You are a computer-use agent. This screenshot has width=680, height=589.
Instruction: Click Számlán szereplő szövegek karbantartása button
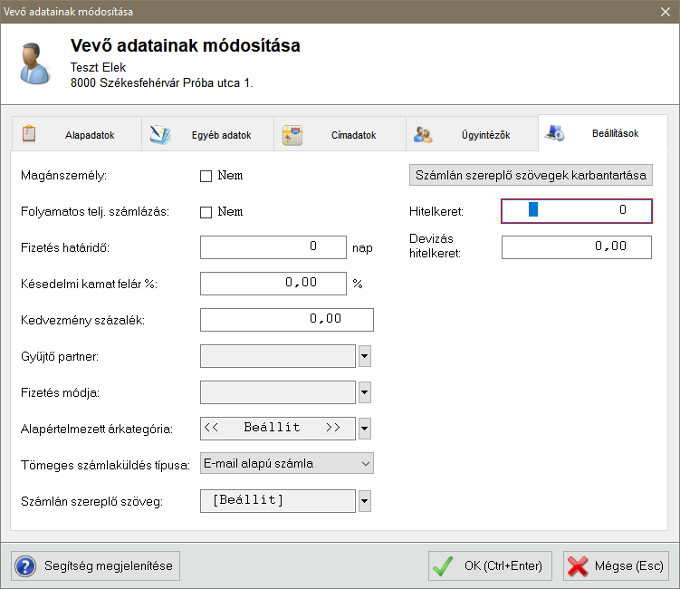[531, 175]
